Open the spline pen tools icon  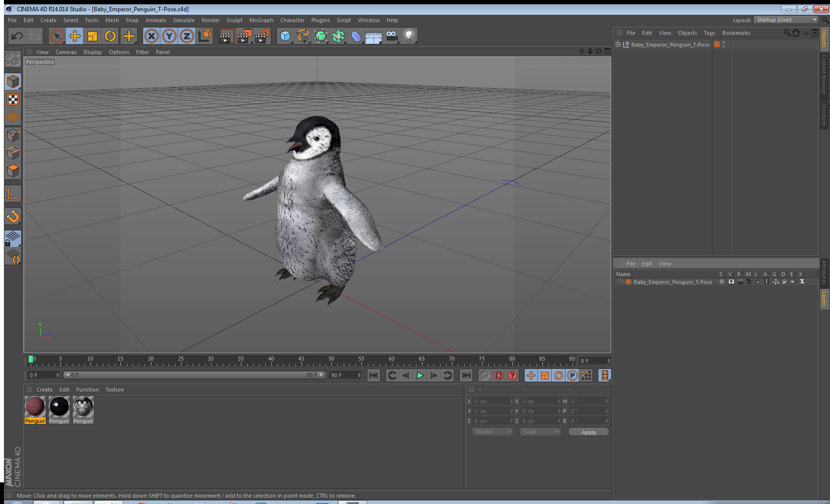pos(303,36)
